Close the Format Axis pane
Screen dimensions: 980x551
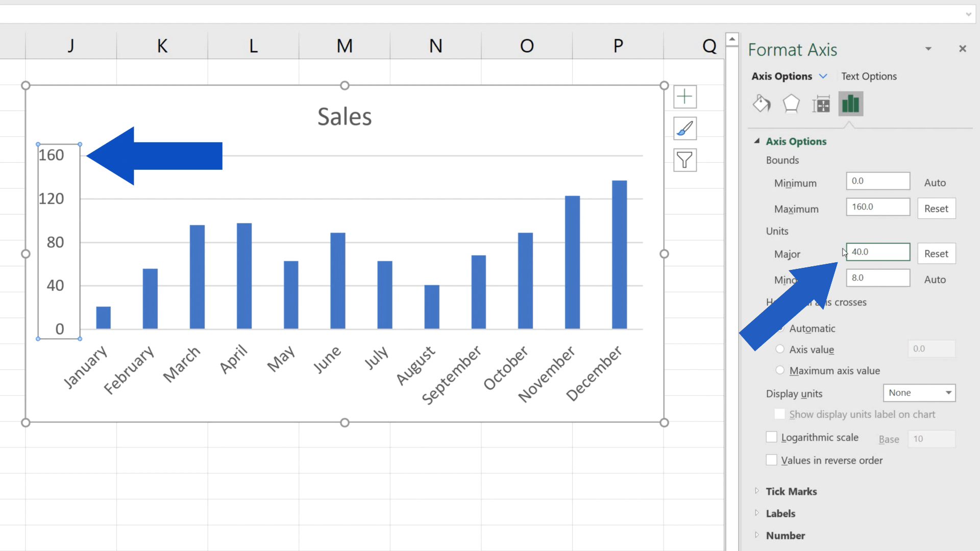[962, 49]
